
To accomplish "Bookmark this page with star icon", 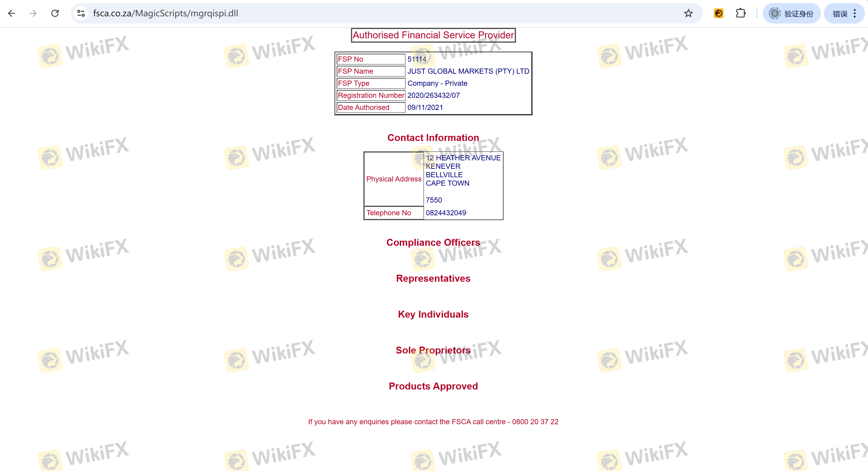I will [688, 14].
